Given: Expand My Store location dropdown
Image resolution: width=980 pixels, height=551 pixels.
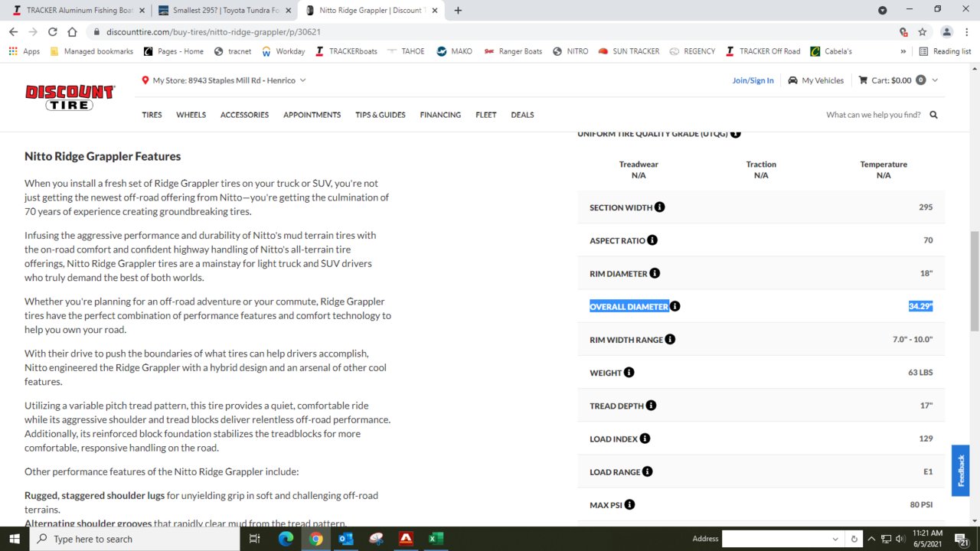Looking at the screenshot, I should point(302,80).
